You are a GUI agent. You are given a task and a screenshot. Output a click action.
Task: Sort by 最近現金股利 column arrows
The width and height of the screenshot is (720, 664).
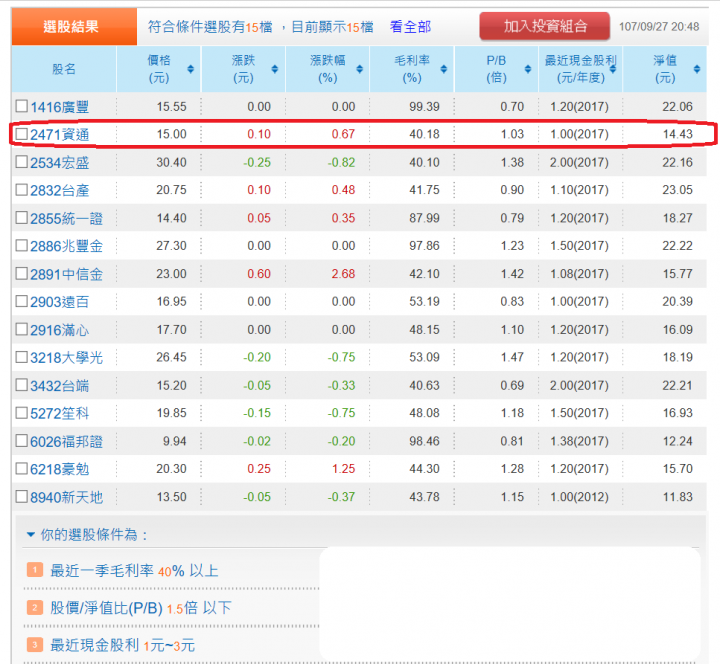tap(613, 69)
